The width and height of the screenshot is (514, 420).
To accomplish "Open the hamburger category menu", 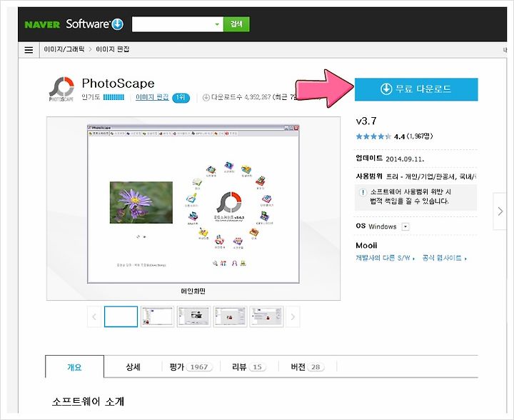I will (29, 50).
